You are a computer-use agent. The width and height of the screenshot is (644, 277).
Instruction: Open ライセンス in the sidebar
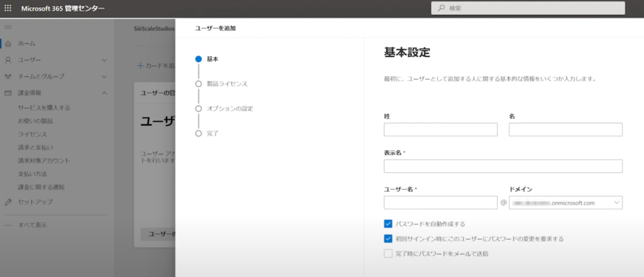point(33,134)
